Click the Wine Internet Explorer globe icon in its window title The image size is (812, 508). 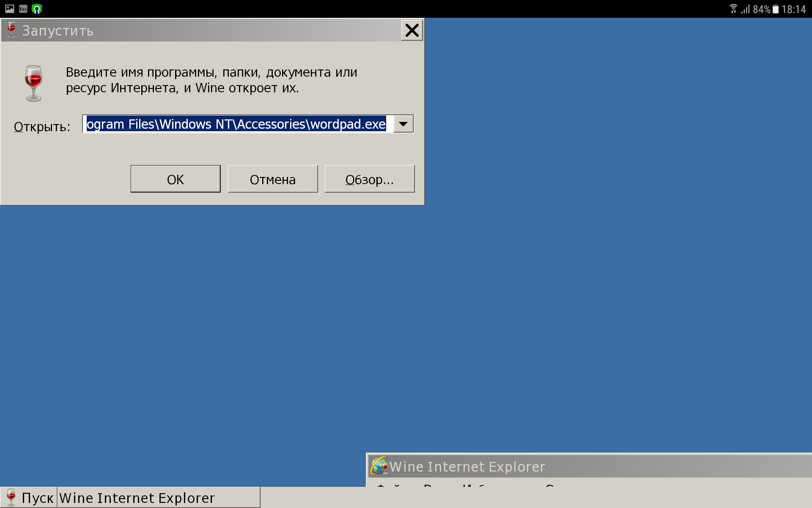379,466
